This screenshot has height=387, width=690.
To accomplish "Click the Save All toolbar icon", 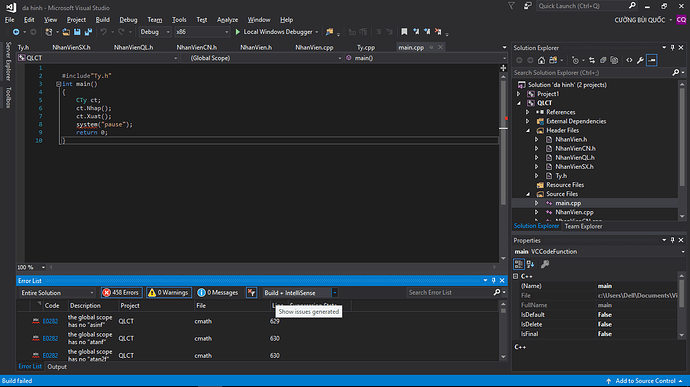I will click(88, 32).
